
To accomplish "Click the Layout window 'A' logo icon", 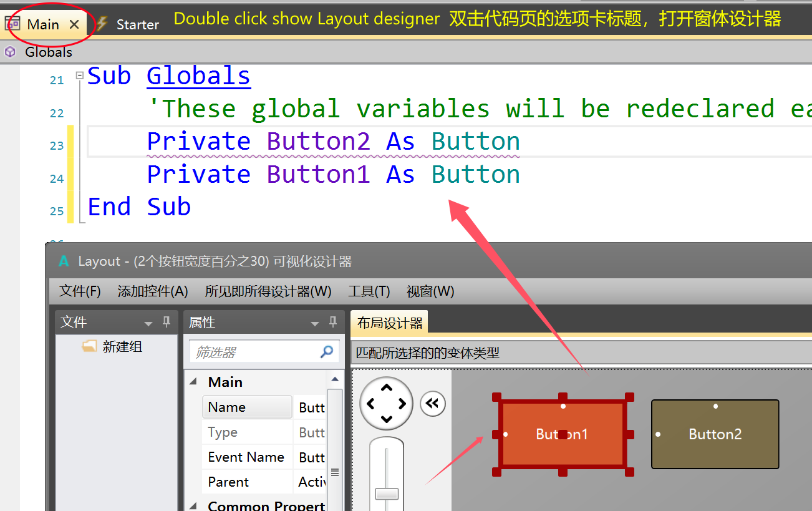I will 64,261.
